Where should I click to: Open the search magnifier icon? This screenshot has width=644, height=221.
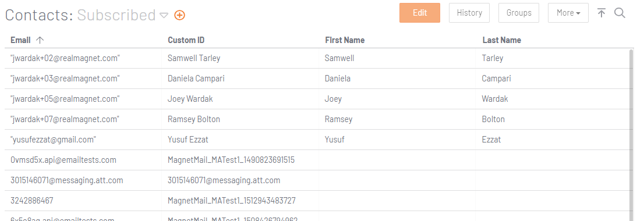coord(620,13)
